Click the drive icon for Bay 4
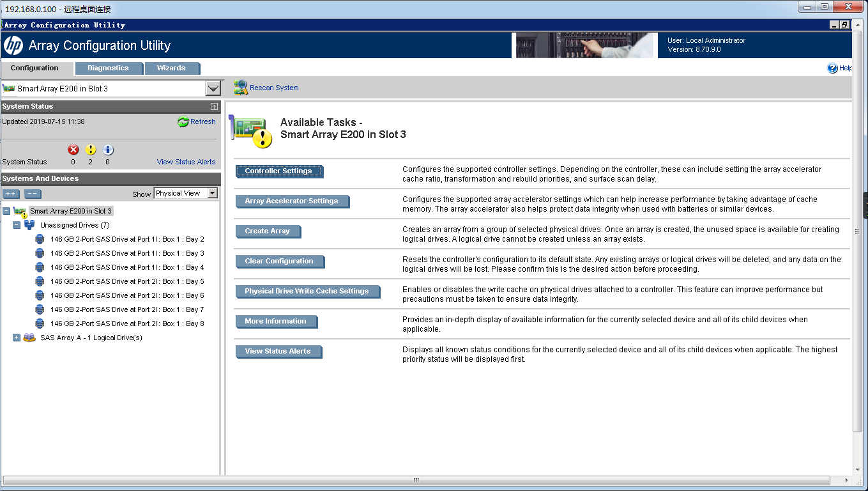 (x=40, y=267)
